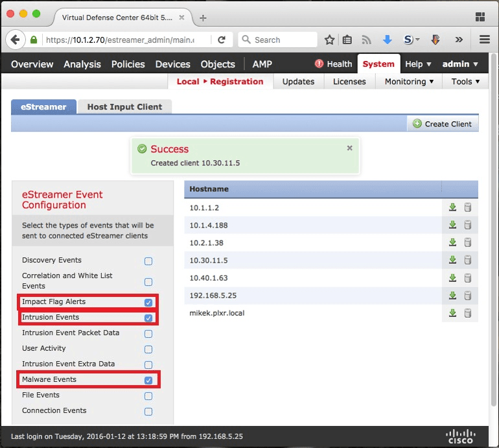
Task: Open the admin user dropdown
Action: (460, 64)
